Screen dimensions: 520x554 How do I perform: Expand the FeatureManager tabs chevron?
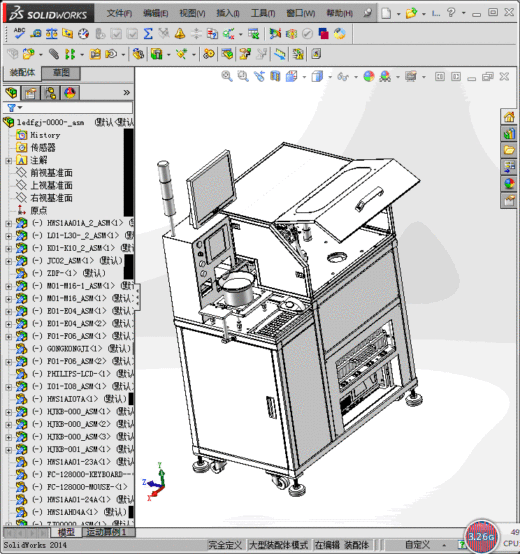tap(126, 93)
